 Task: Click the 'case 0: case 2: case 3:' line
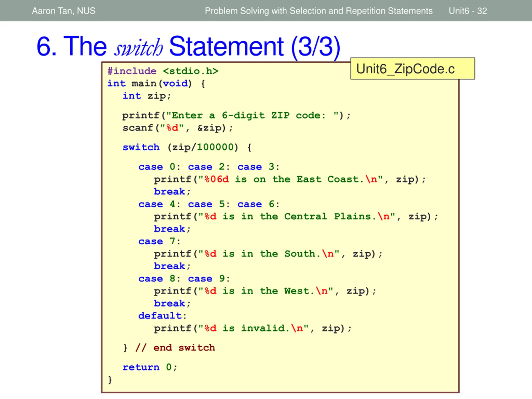click(x=209, y=167)
